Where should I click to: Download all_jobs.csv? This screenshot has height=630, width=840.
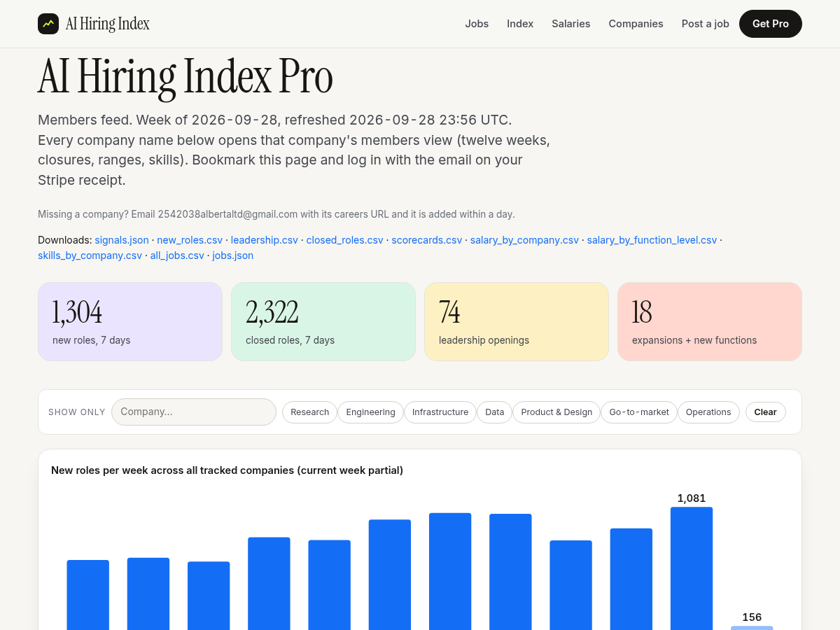(177, 255)
